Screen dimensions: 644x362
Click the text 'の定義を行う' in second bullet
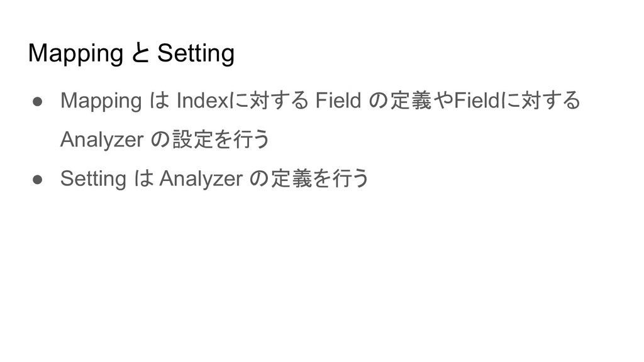click(x=309, y=178)
